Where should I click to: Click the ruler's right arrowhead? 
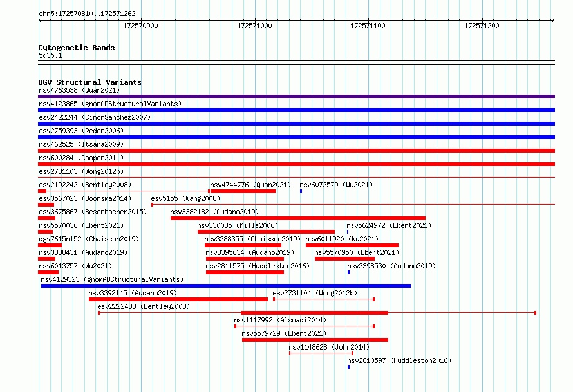pyautogui.click(x=552, y=20)
